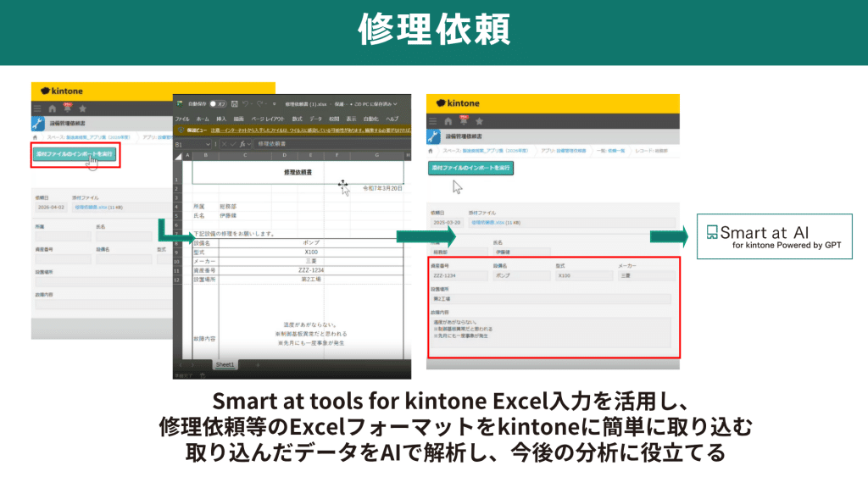The height and width of the screenshot is (488, 868).
Task: Click the wrench app icon in right kintone
Action: [x=433, y=136]
